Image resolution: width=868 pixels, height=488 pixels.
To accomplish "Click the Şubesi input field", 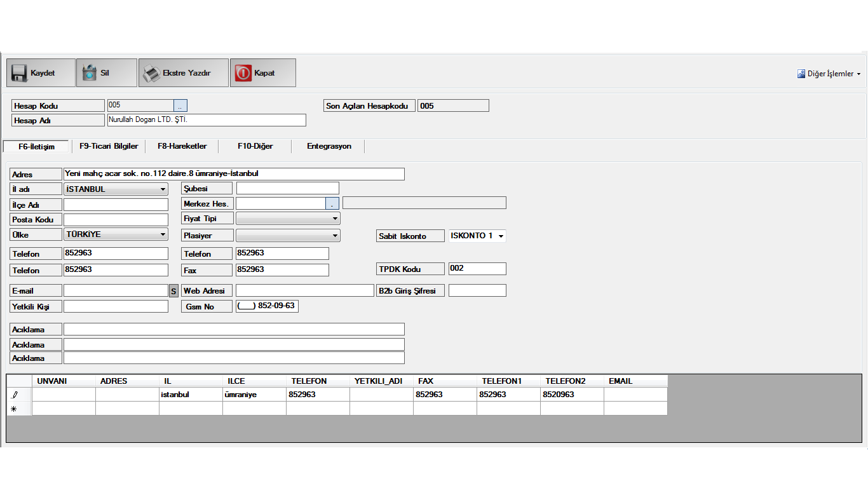I will pyautogui.click(x=288, y=188).
